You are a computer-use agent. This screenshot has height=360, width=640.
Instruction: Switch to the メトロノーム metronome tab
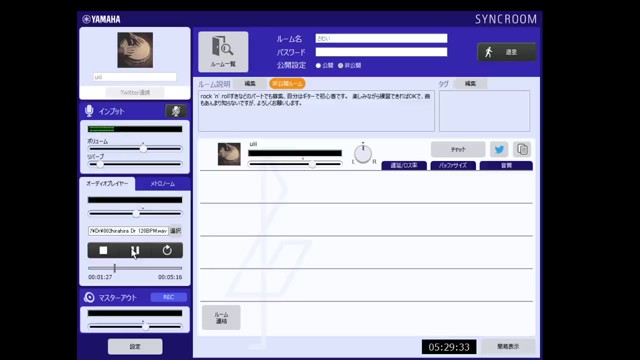coord(162,184)
